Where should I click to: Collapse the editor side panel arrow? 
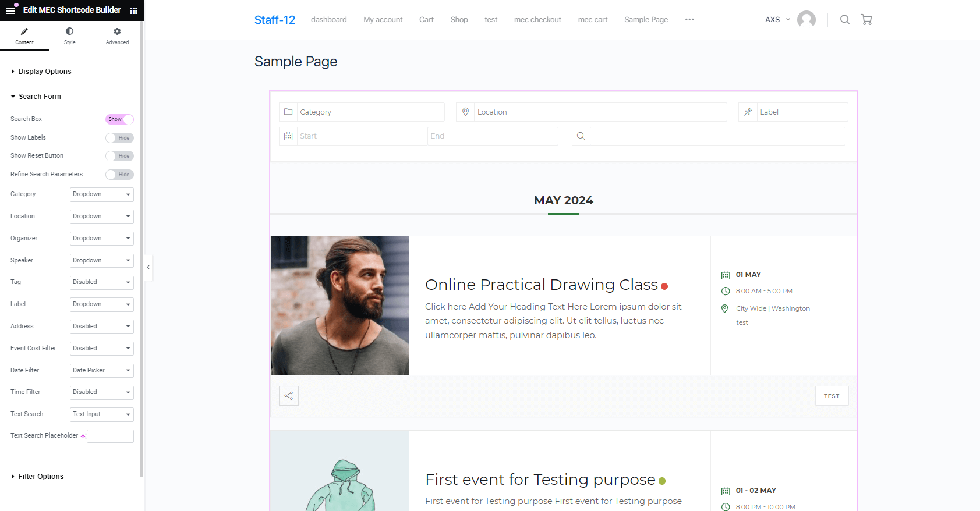(148, 267)
